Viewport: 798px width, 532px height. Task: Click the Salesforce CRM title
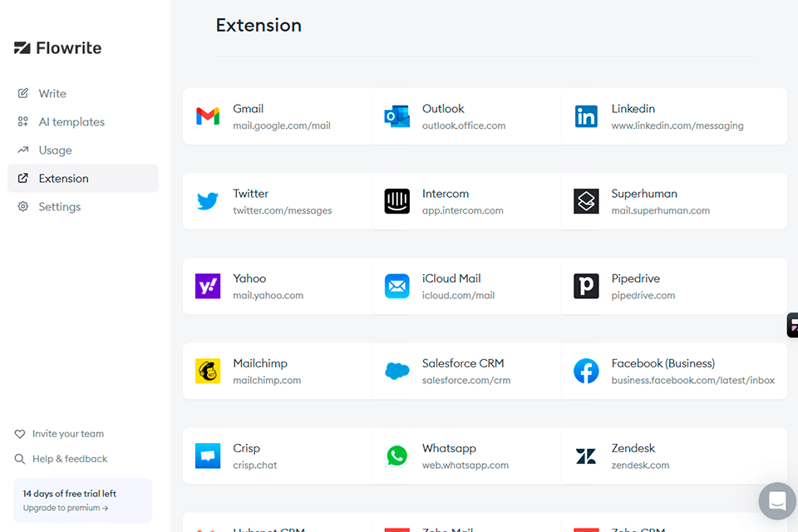point(463,363)
